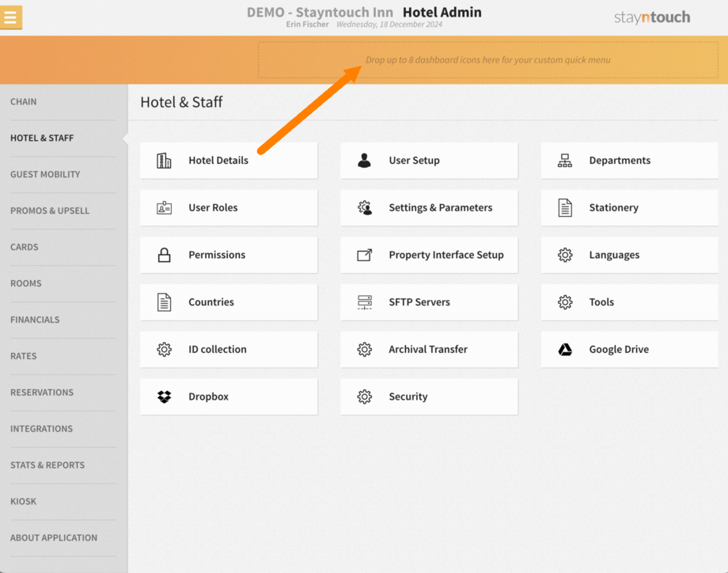This screenshot has height=573, width=728.
Task: Open the User Setup label
Action: tap(414, 161)
